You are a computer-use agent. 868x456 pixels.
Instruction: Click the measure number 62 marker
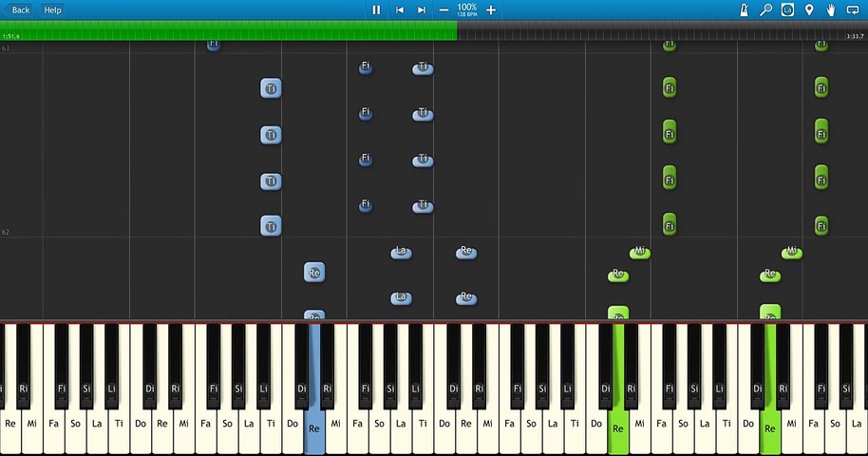click(x=6, y=232)
